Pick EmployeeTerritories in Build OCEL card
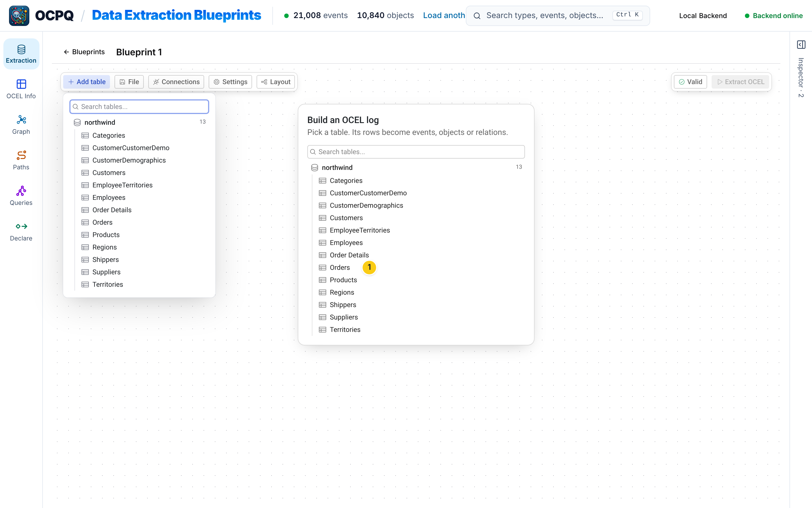The height and width of the screenshot is (508, 812). (420, 230)
